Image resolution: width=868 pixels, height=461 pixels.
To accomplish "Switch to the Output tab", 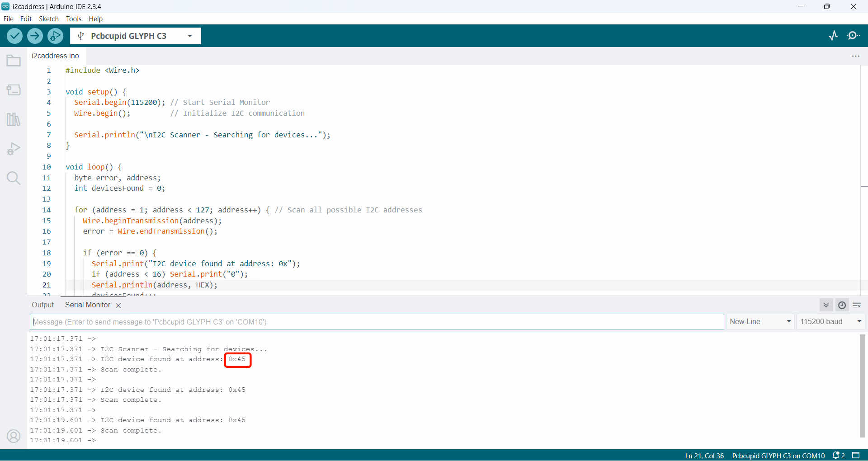I will (42, 305).
